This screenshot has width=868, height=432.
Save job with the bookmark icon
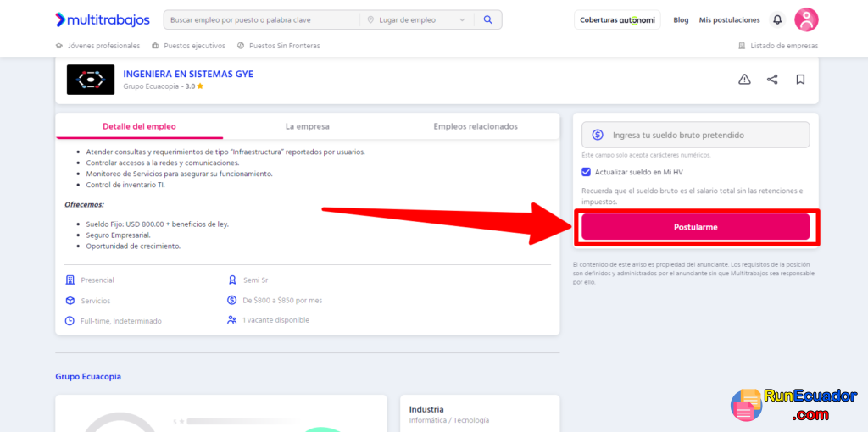pyautogui.click(x=800, y=80)
